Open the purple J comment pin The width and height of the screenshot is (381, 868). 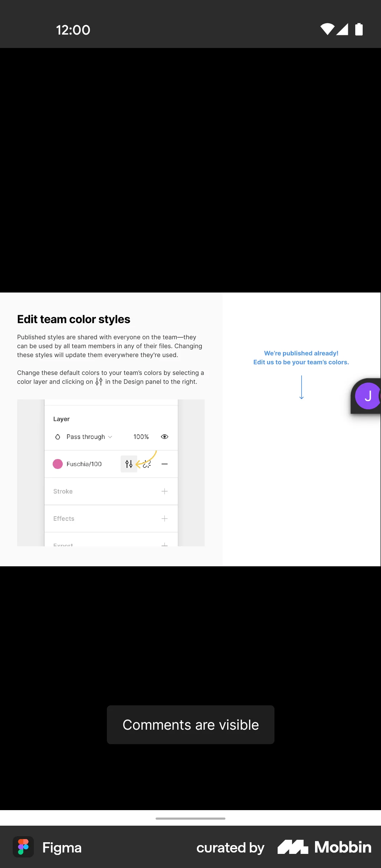368,396
